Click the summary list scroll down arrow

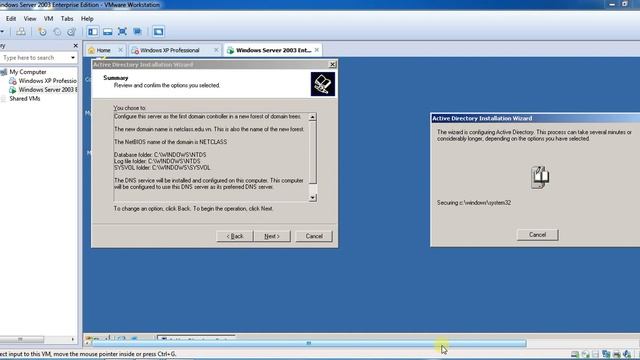[313, 198]
